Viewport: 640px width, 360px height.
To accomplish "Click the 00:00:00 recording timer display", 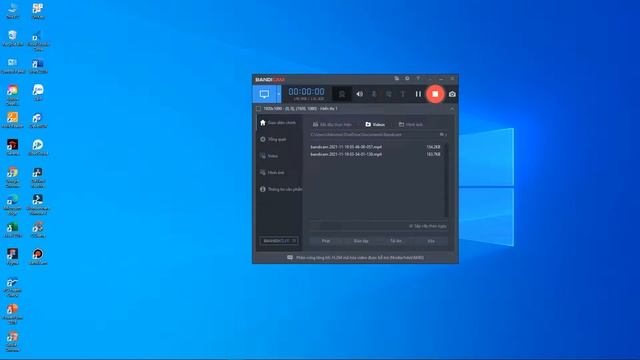I will click(x=307, y=92).
